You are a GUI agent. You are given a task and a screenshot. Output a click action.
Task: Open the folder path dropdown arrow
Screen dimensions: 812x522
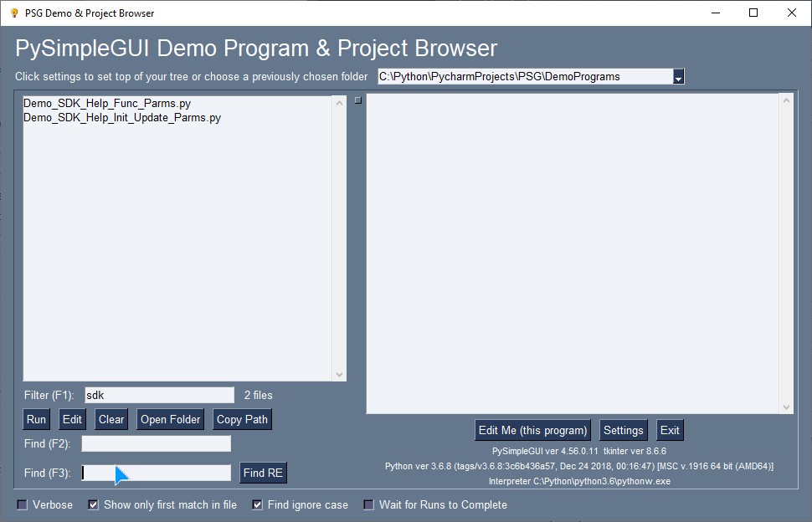pyautogui.click(x=678, y=77)
